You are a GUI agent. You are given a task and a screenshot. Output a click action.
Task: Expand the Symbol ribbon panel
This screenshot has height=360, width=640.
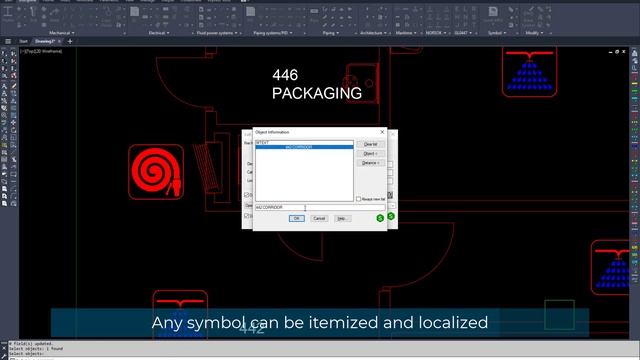pyautogui.click(x=497, y=33)
